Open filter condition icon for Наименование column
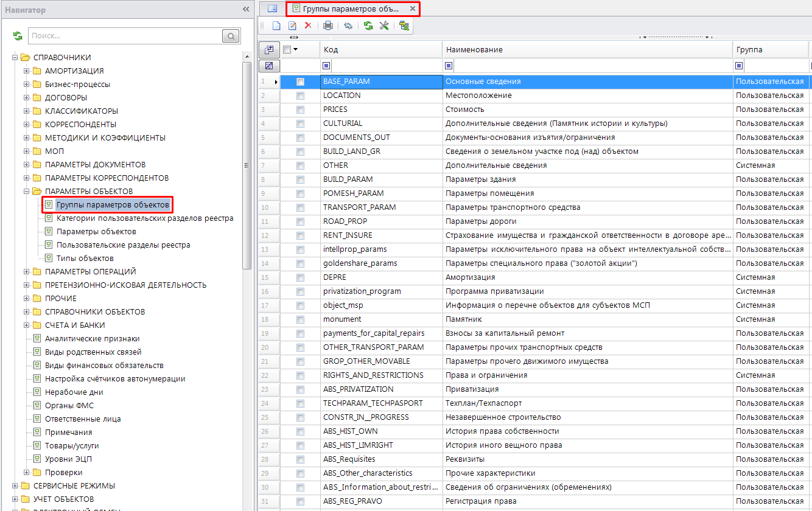Image resolution: width=812 pixels, height=511 pixels. coord(449,66)
